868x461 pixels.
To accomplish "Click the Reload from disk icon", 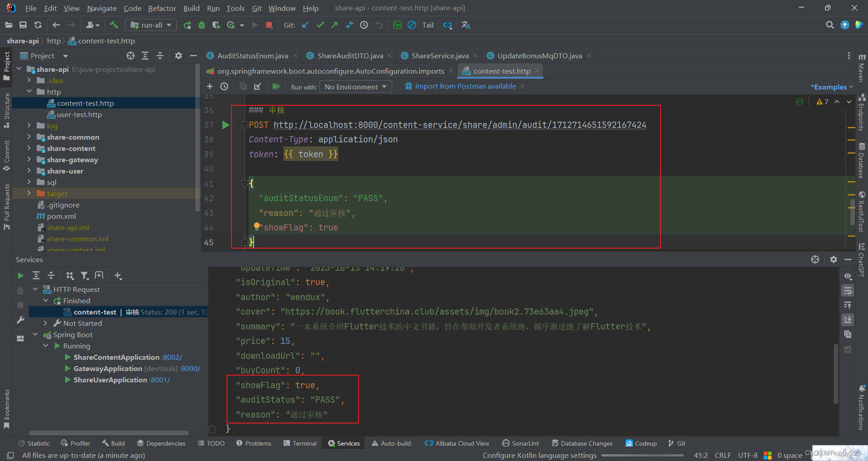I will [x=38, y=25].
